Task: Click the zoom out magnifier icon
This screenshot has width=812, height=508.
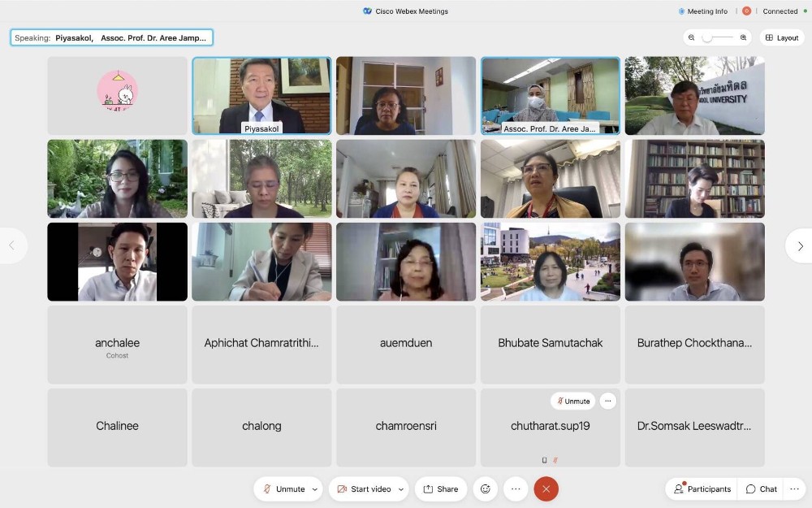Action: click(x=691, y=37)
